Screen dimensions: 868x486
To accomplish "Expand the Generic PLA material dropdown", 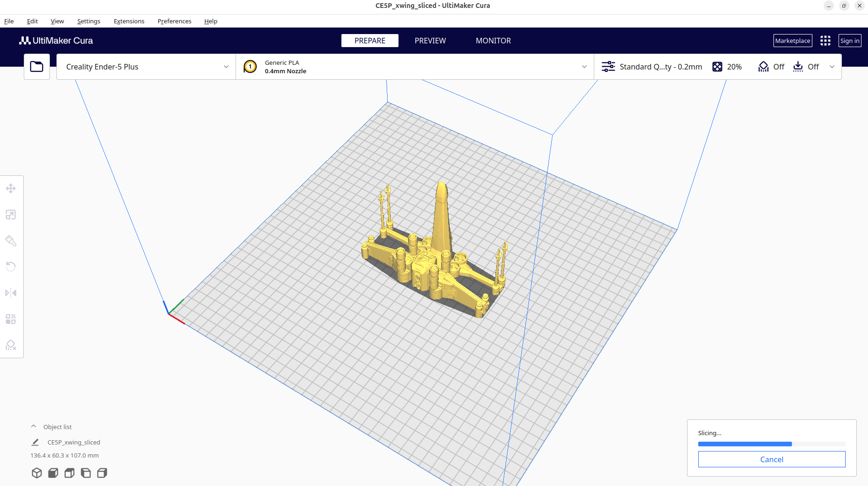I will click(415, 67).
